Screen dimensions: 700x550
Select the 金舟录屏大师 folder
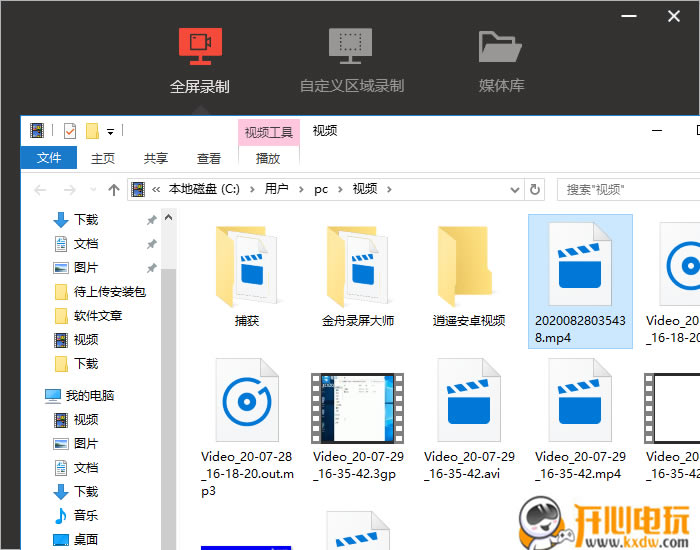click(x=358, y=275)
